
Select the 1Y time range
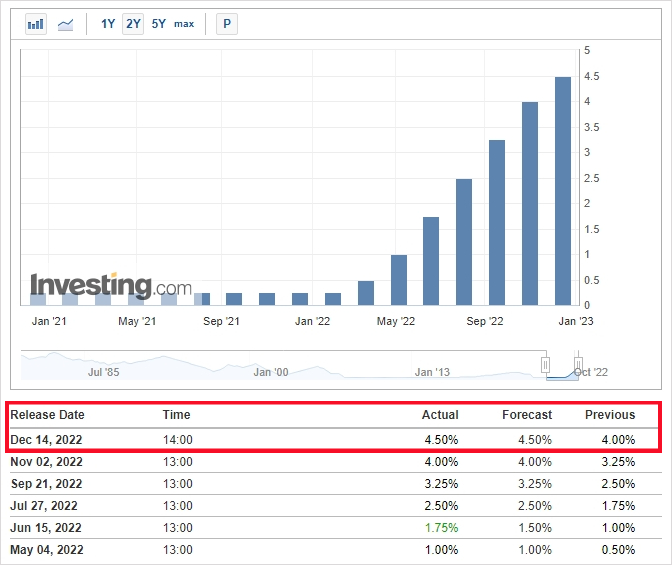108,24
